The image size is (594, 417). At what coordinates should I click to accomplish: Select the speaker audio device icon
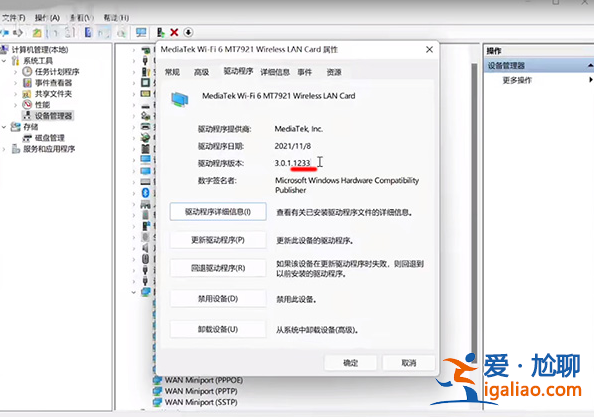(x=145, y=248)
